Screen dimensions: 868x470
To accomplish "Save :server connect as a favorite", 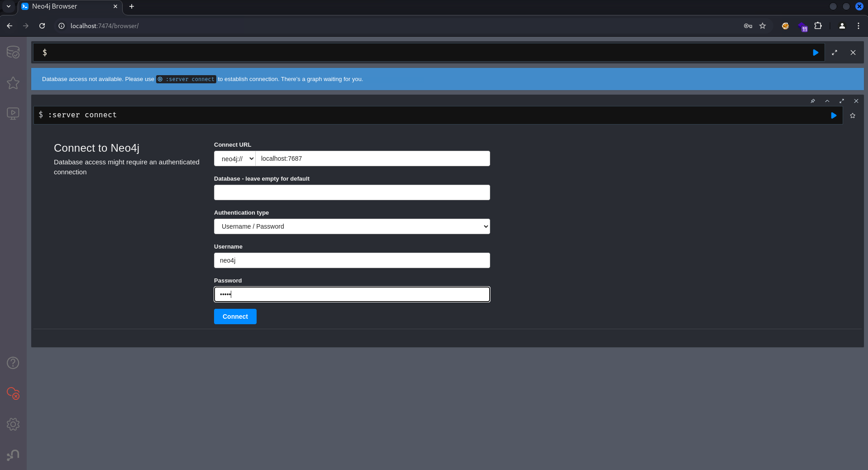I will (x=853, y=115).
